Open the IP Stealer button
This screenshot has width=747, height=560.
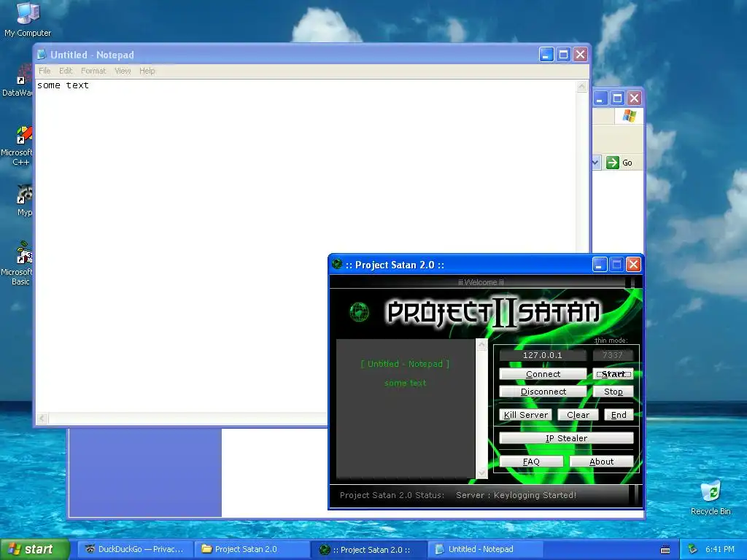566,438
